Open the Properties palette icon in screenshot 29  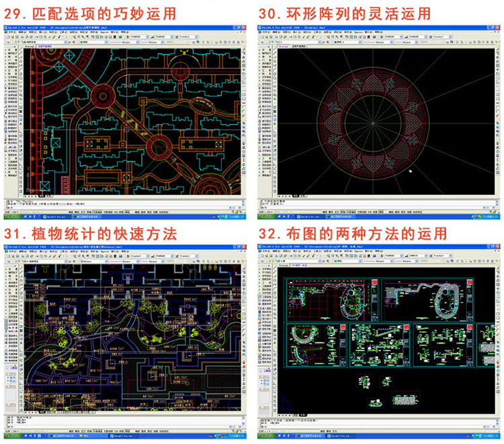coord(93,37)
